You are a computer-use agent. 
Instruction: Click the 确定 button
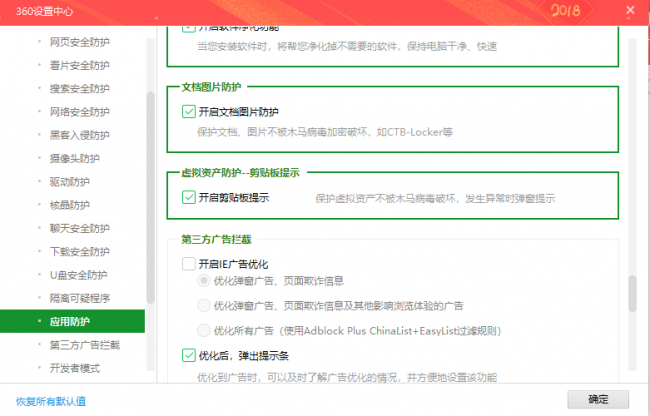pyautogui.click(x=598, y=399)
